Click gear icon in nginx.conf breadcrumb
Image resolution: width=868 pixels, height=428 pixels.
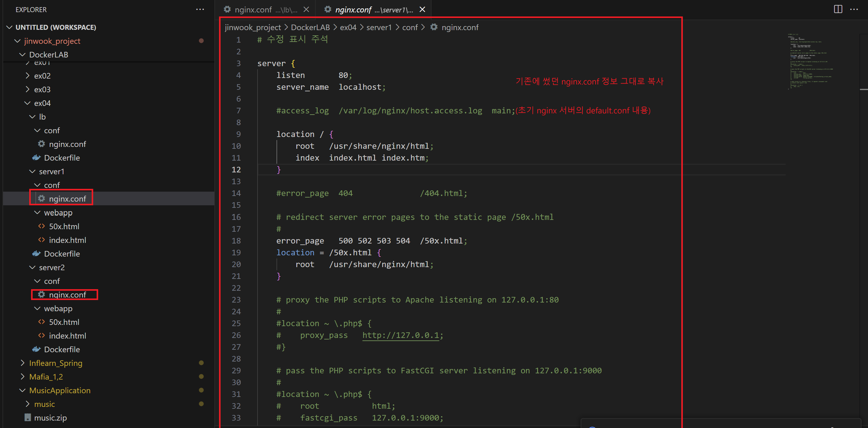click(434, 27)
